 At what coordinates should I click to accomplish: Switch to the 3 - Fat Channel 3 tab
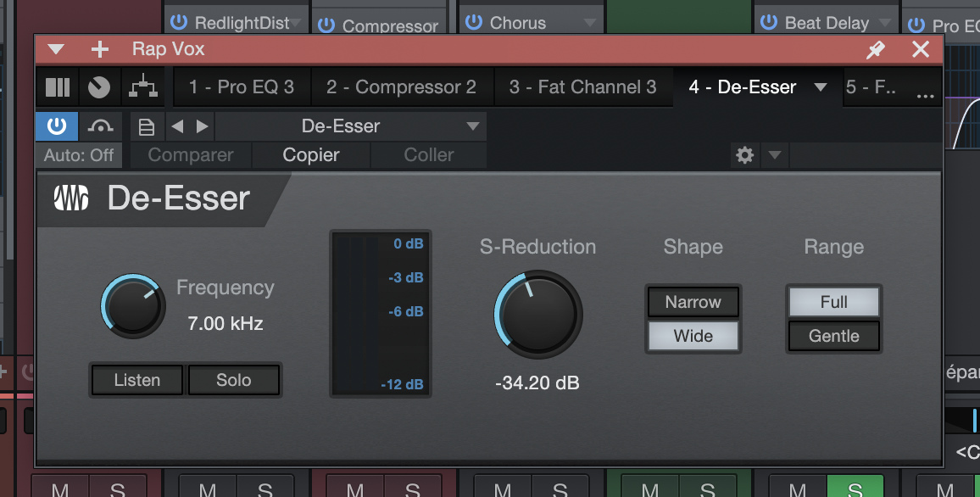point(582,87)
